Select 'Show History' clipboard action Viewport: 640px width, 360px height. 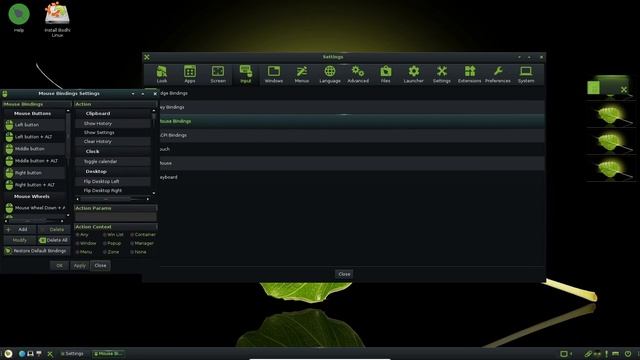[x=113, y=123]
